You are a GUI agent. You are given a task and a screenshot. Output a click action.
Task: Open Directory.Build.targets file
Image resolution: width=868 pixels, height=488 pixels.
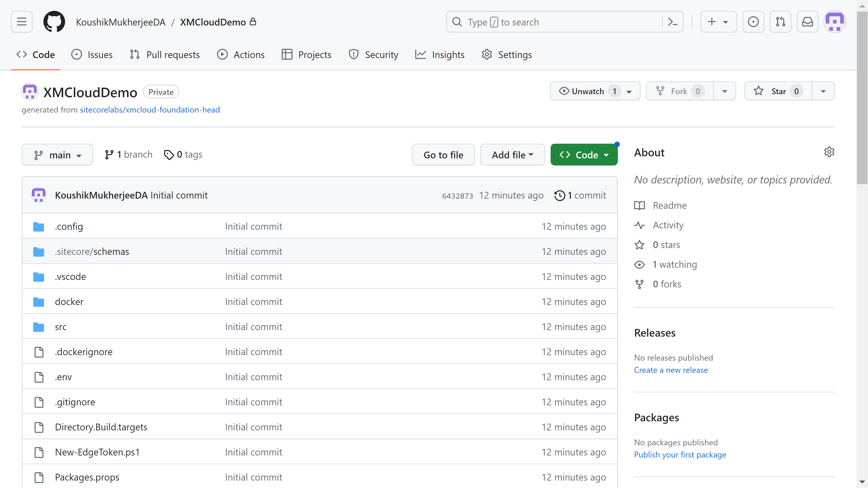pos(101,427)
